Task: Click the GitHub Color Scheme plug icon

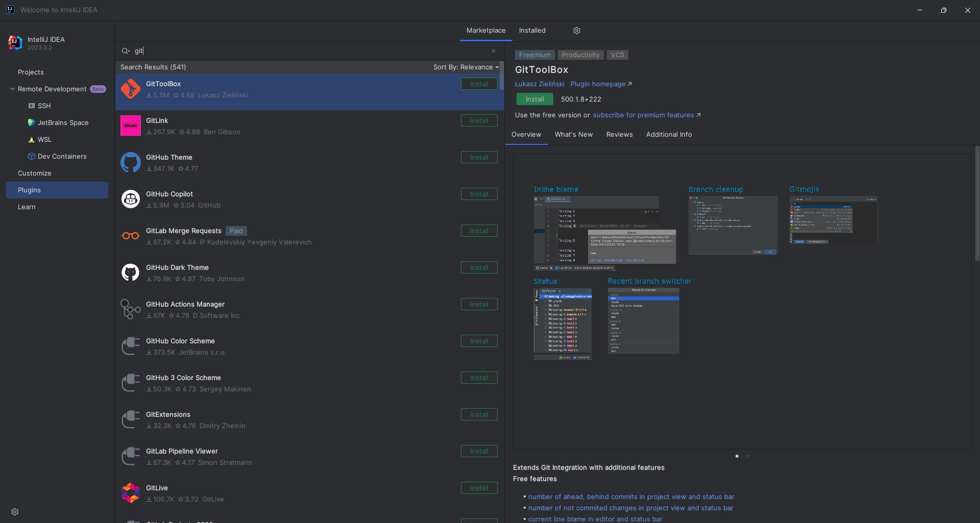Action: (131, 346)
